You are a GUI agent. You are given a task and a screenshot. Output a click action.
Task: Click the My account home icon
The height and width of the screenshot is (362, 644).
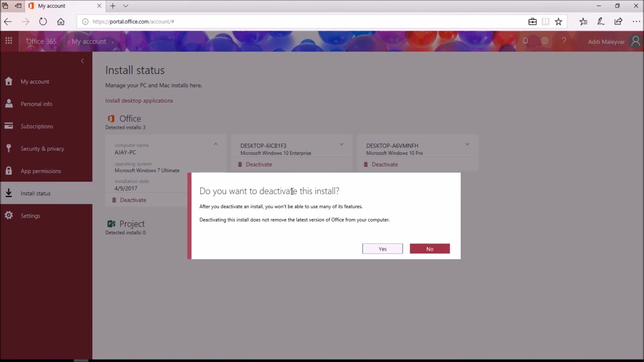pyautogui.click(x=9, y=81)
